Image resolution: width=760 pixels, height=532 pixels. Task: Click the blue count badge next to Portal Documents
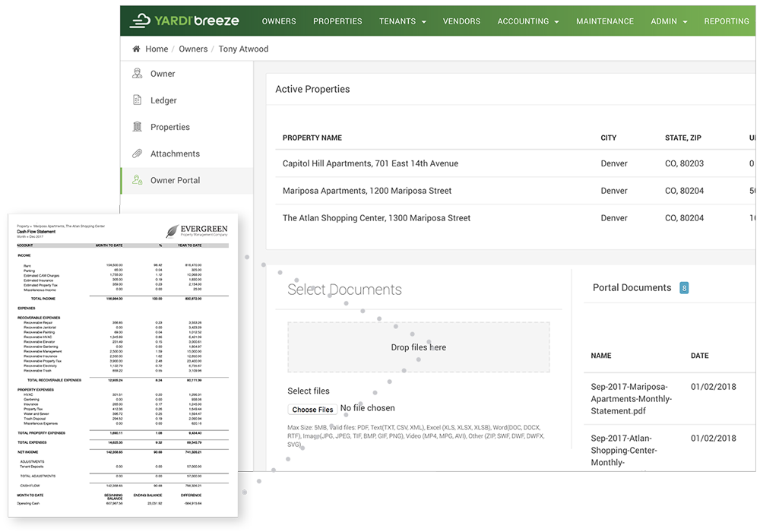[x=684, y=288]
